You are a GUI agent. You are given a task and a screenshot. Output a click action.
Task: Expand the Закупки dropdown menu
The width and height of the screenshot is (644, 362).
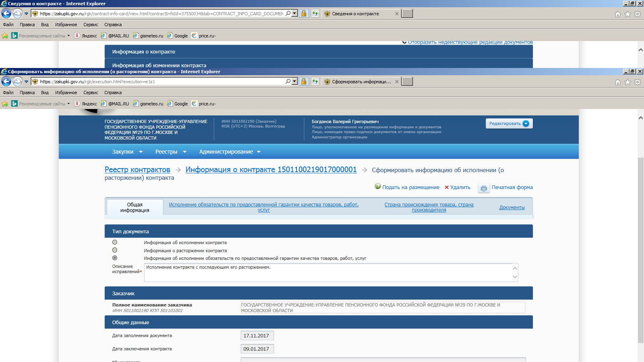127,152
